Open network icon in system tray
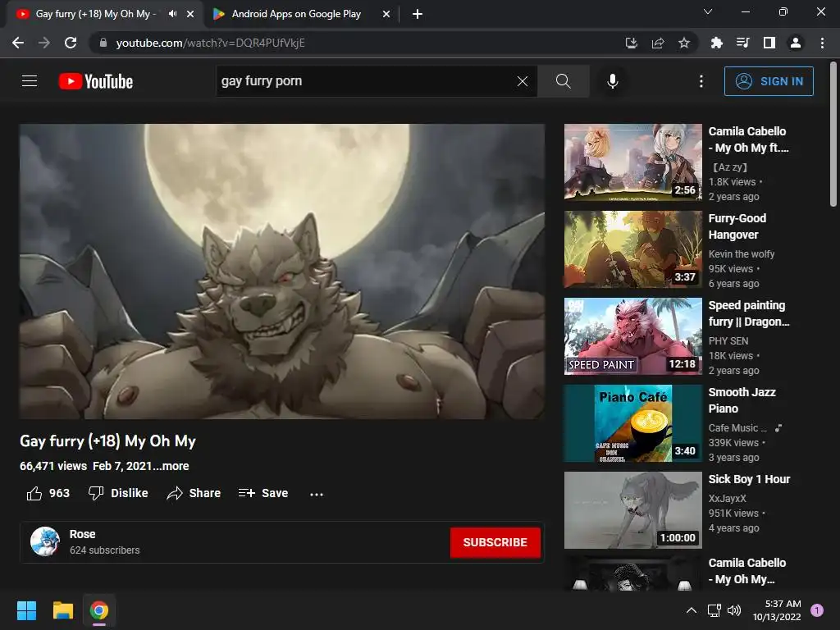 pos(714,610)
